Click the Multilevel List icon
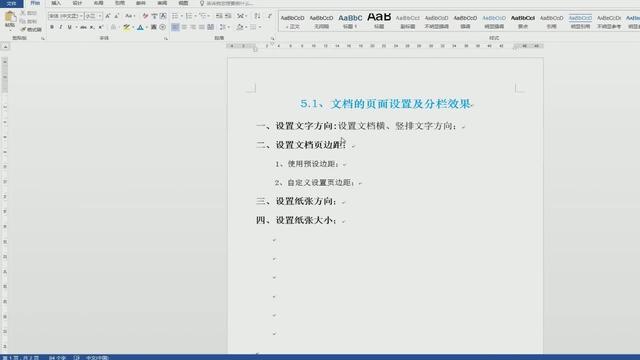Viewport: 640px width, 360px height. [x=202, y=16]
